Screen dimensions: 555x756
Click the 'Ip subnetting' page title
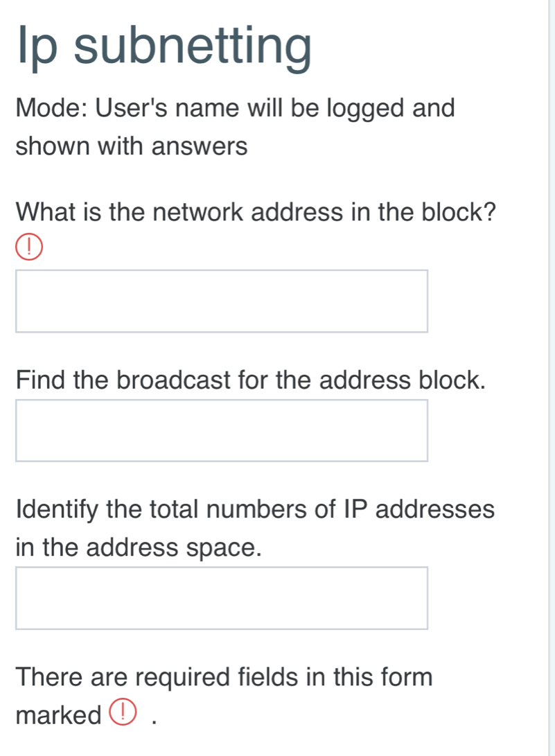coord(163,46)
